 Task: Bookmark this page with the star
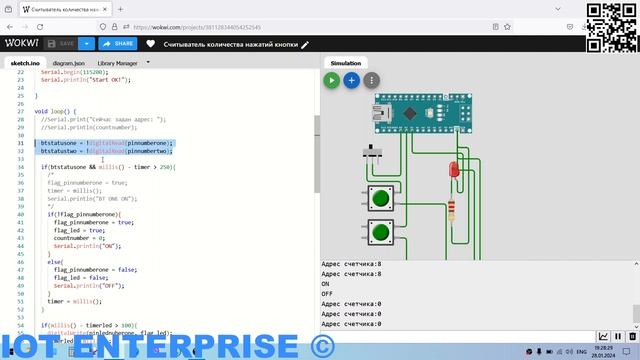507,27
